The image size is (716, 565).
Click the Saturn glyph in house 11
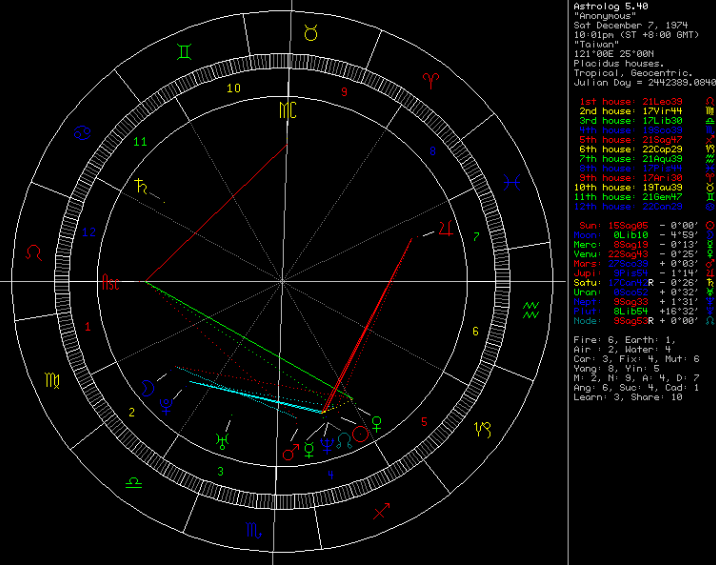tap(138, 185)
